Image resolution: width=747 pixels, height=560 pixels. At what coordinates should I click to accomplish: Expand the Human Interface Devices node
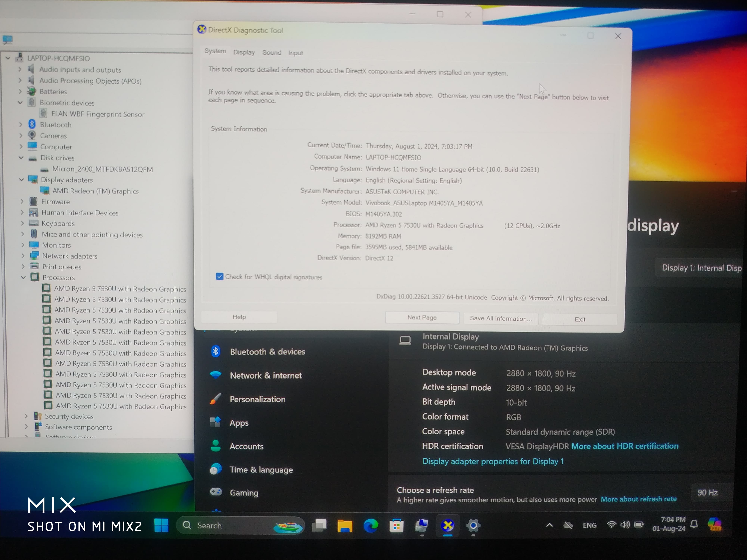tap(22, 212)
